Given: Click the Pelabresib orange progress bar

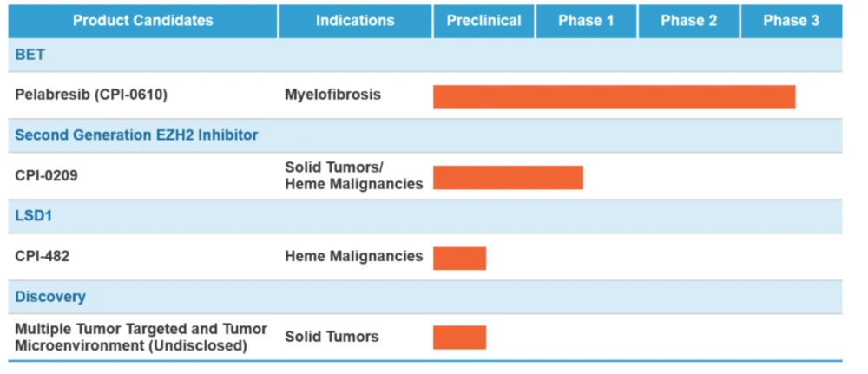Looking at the screenshot, I should tap(614, 96).
